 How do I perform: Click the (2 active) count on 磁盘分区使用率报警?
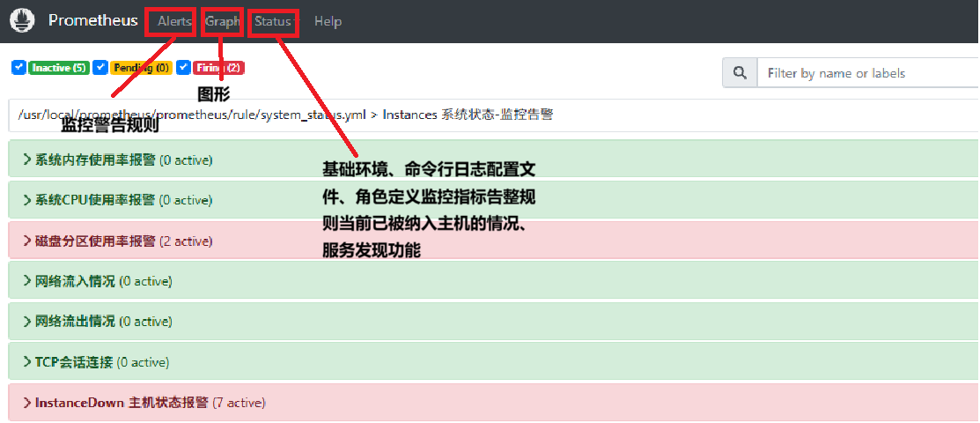pyautogui.click(x=186, y=241)
